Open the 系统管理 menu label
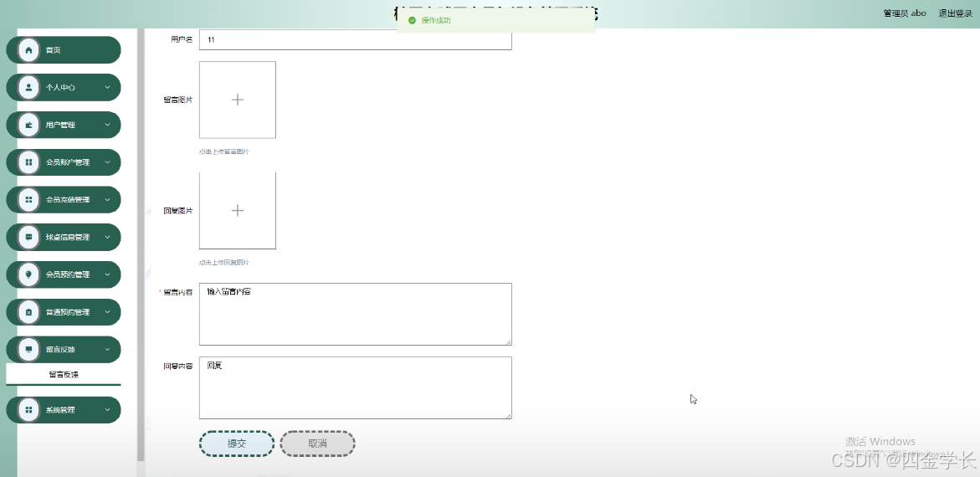This screenshot has width=980, height=477. pyautogui.click(x=60, y=410)
